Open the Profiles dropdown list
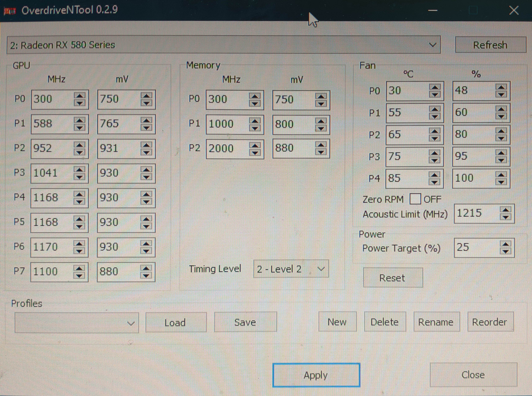The image size is (532, 396). pyautogui.click(x=131, y=323)
